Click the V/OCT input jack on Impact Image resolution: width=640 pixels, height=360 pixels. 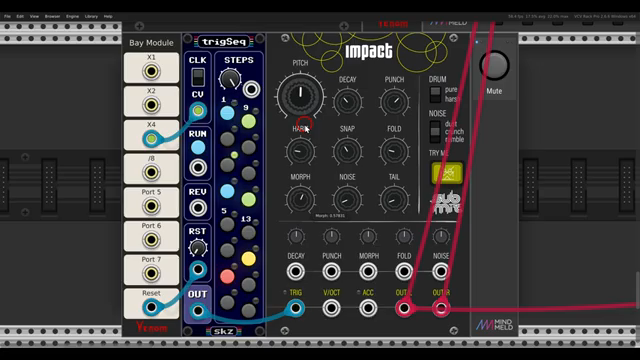tap(331, 308)
